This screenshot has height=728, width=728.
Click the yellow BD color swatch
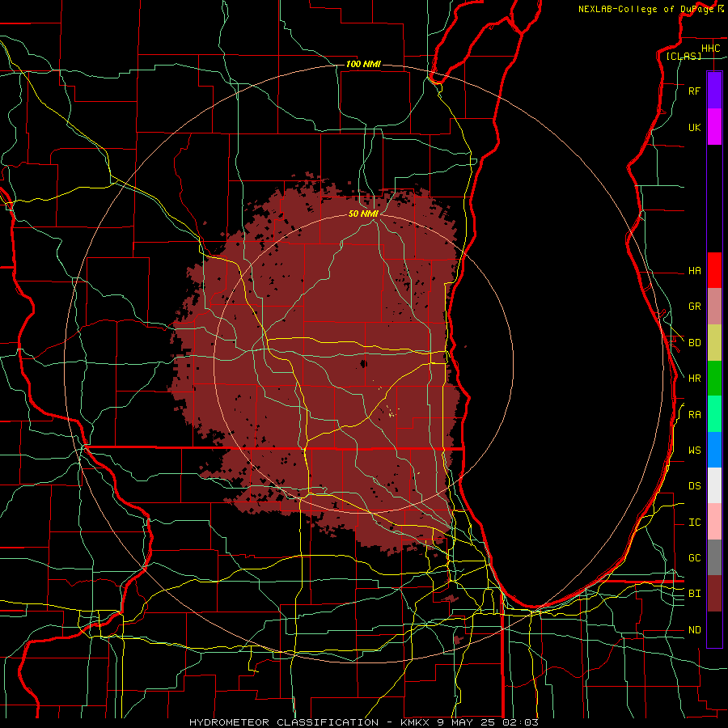(x=714, y=343)
